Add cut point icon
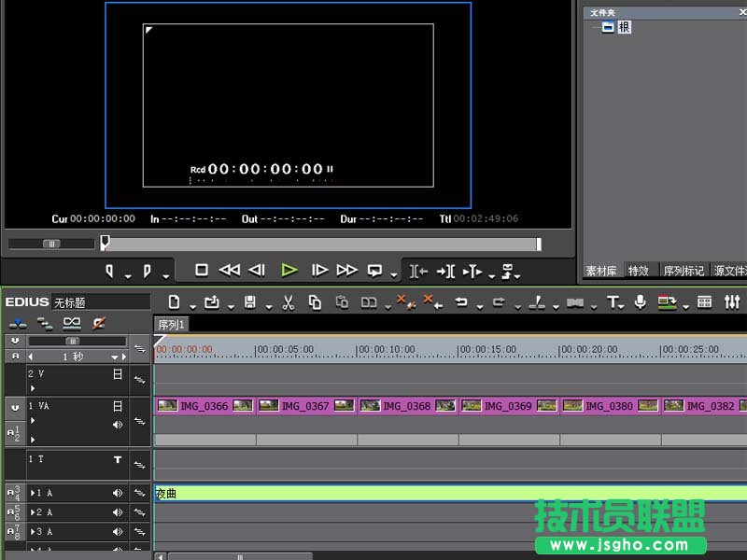Viewport: 747px width, 560px height. click(537, 302)
